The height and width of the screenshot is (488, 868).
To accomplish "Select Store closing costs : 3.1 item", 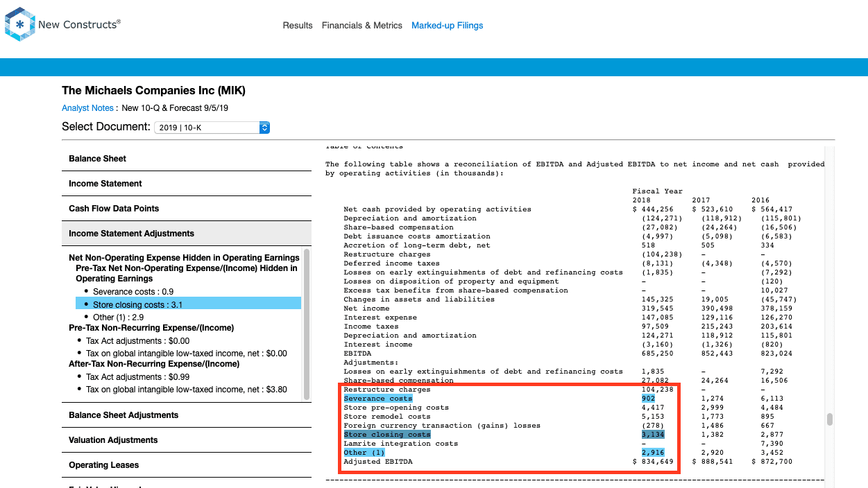I will click(188, 304).
